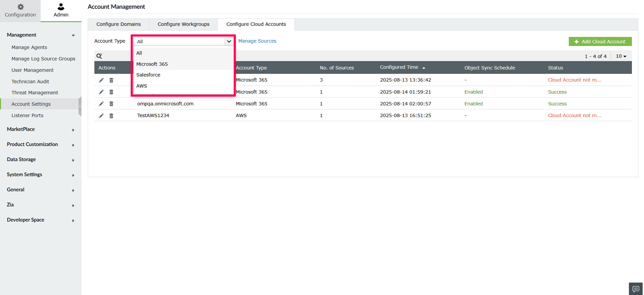Viewport: 644px width, 295px height.
Task: Click pencil icon for row configured 13:36:42
Action: click(101, 80)
